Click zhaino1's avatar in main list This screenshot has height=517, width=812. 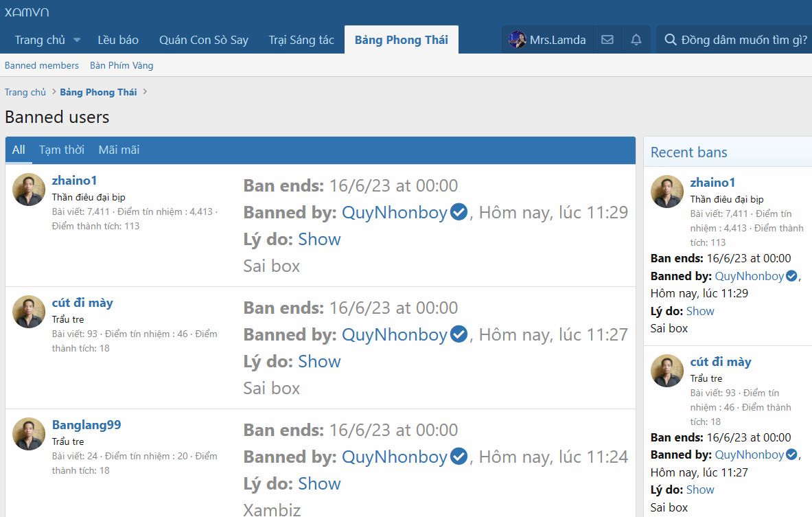coord(29,189)
